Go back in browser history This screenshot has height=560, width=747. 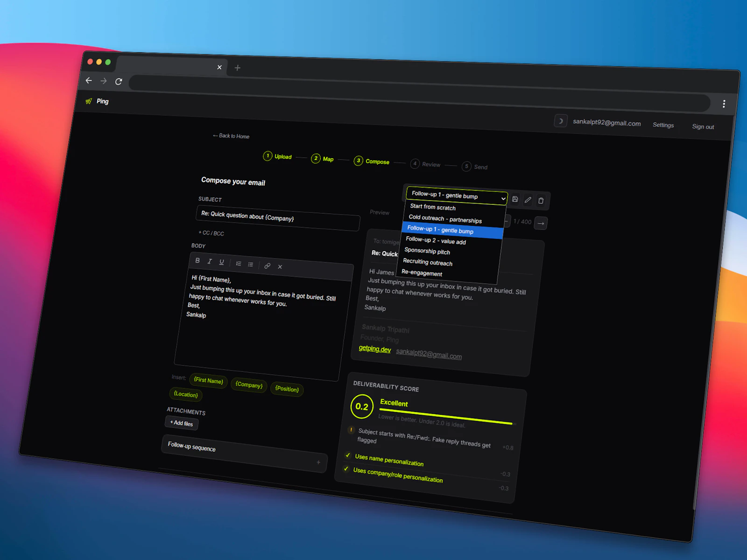tap(89, 80)
